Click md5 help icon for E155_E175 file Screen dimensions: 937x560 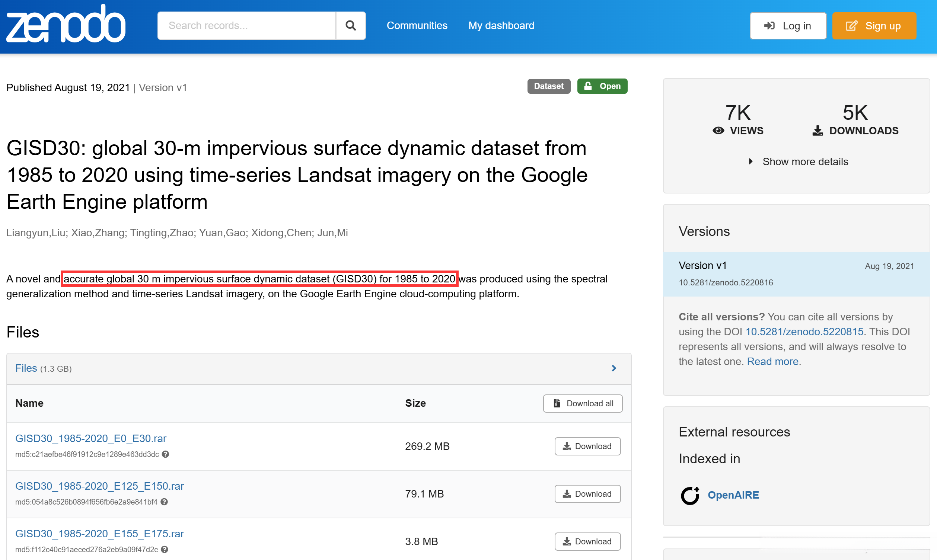click(165, 550)
